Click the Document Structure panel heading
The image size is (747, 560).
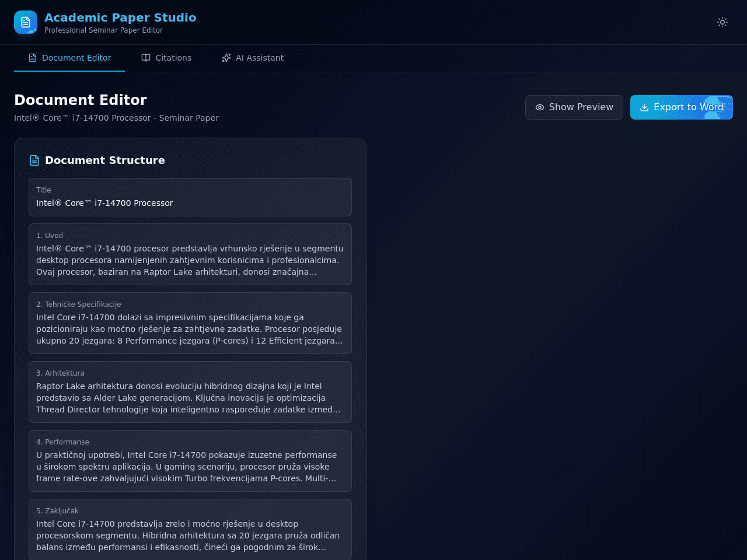pyautogui.click(x=105, y=160)
